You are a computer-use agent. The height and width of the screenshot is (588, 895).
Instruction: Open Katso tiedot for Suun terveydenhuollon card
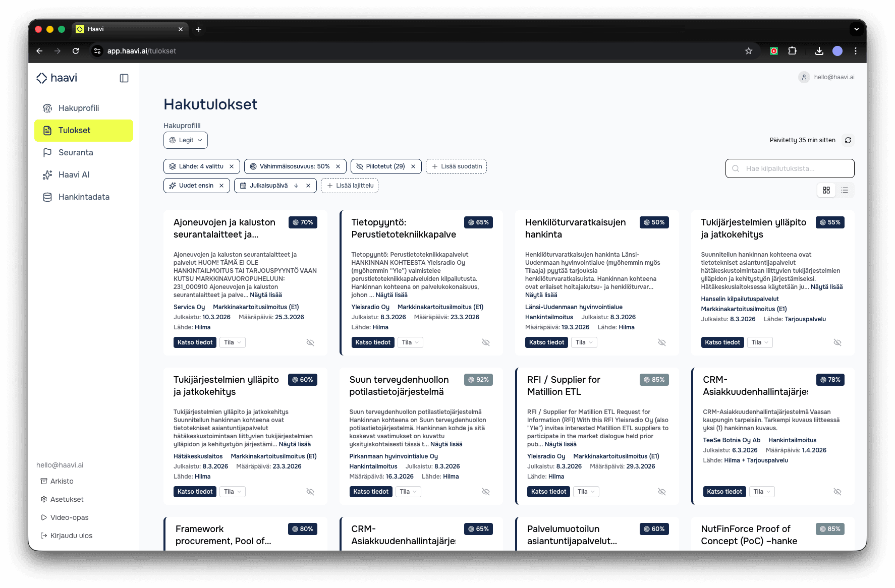coord(371,492)
